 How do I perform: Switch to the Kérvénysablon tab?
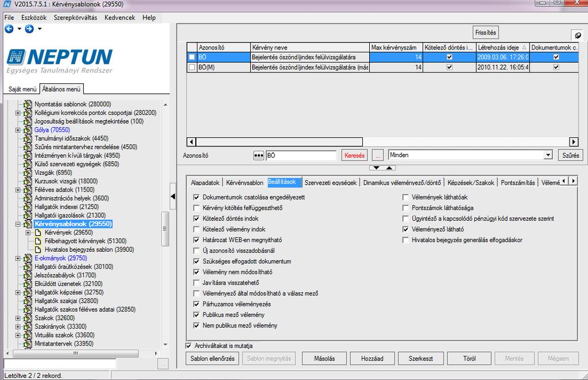point(245,183)
